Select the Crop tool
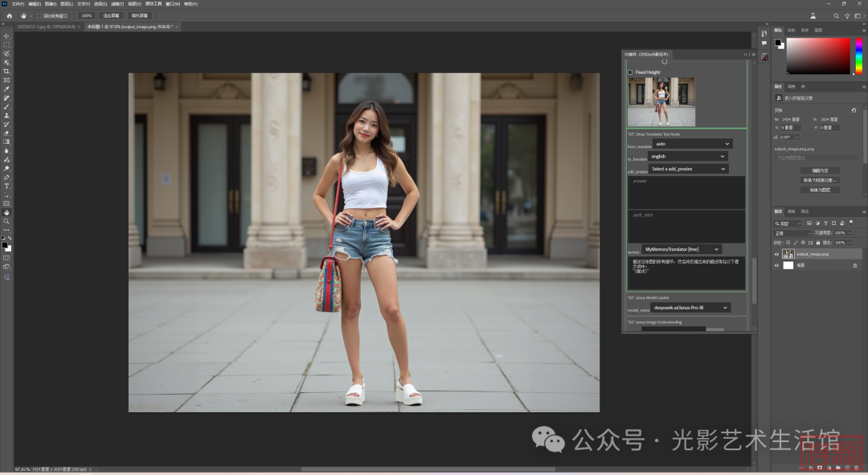The width and height of the screenshot is (868, 475). pos(6,72)
